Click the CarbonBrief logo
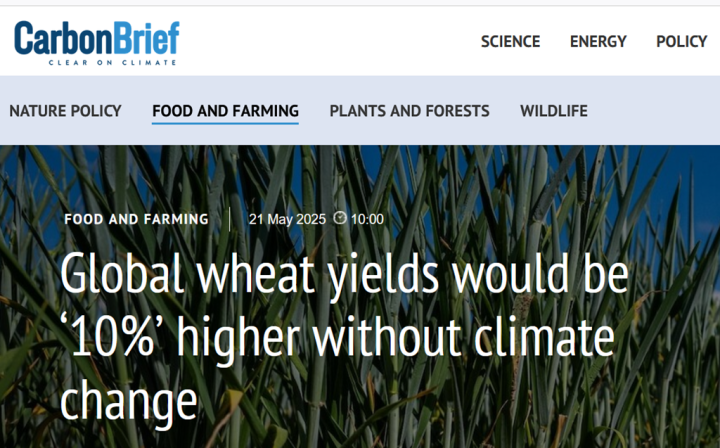The width and height of the screenshot is (720, 448). pos(96,42)
